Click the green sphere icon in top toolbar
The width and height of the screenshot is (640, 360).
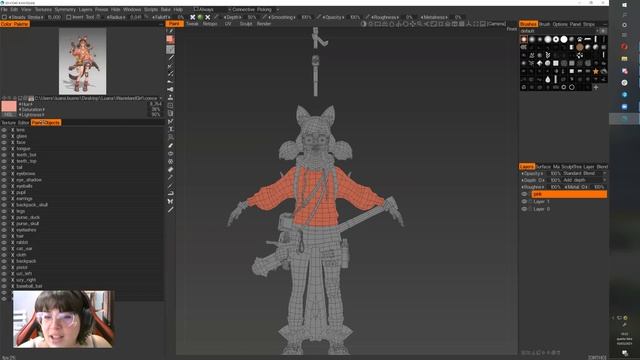click(x=200, y=17)
